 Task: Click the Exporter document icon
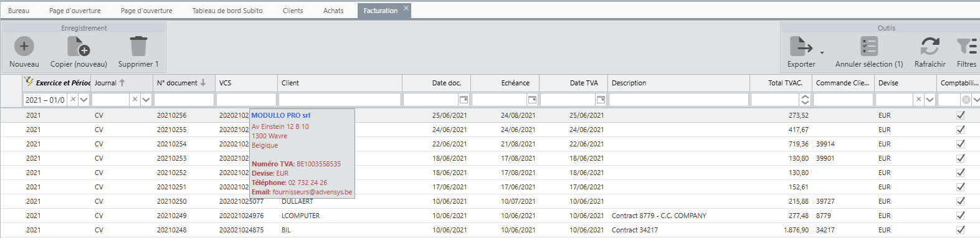point(801,46)
